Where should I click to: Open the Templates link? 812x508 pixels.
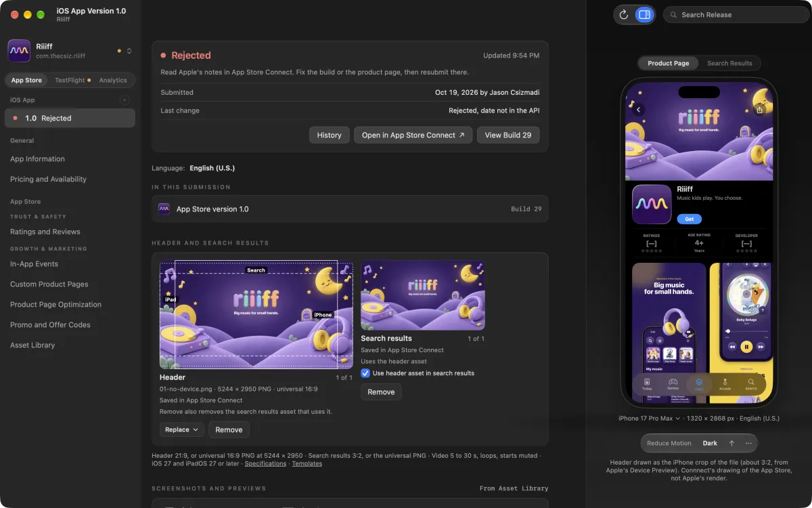click(x=307, y=463)
